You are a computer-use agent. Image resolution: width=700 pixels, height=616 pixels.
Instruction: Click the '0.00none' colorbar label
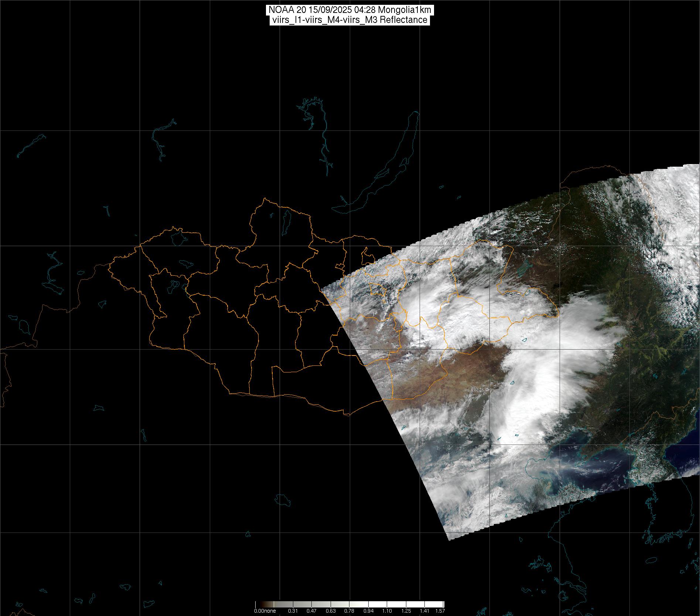click(265, 611)
